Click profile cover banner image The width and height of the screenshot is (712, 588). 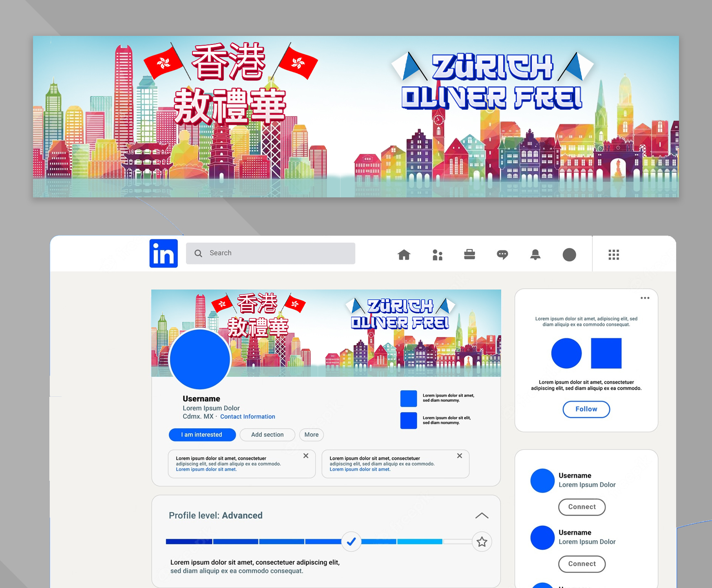coord(326,333)
